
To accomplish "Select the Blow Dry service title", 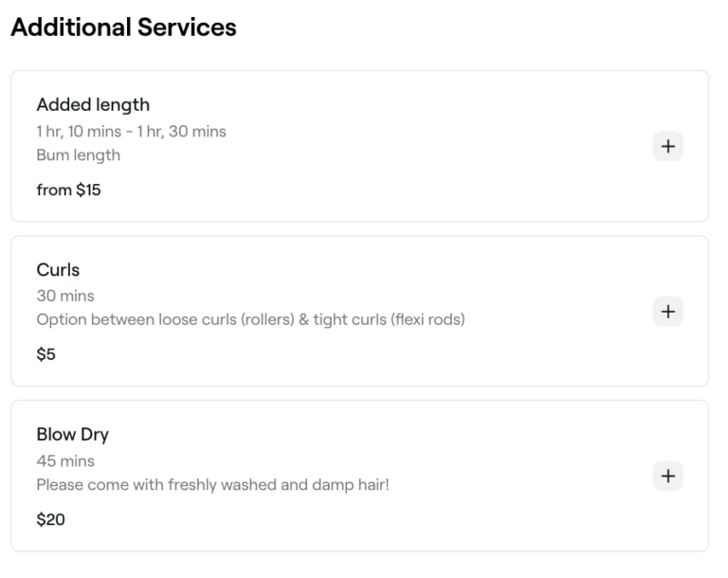I will point(72,435).
